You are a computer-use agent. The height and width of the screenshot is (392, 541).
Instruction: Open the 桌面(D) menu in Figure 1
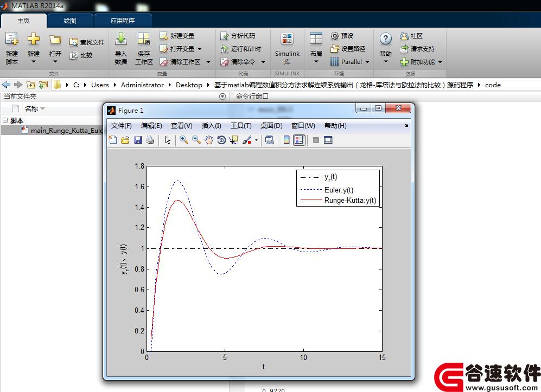click(x=271, y=125)
